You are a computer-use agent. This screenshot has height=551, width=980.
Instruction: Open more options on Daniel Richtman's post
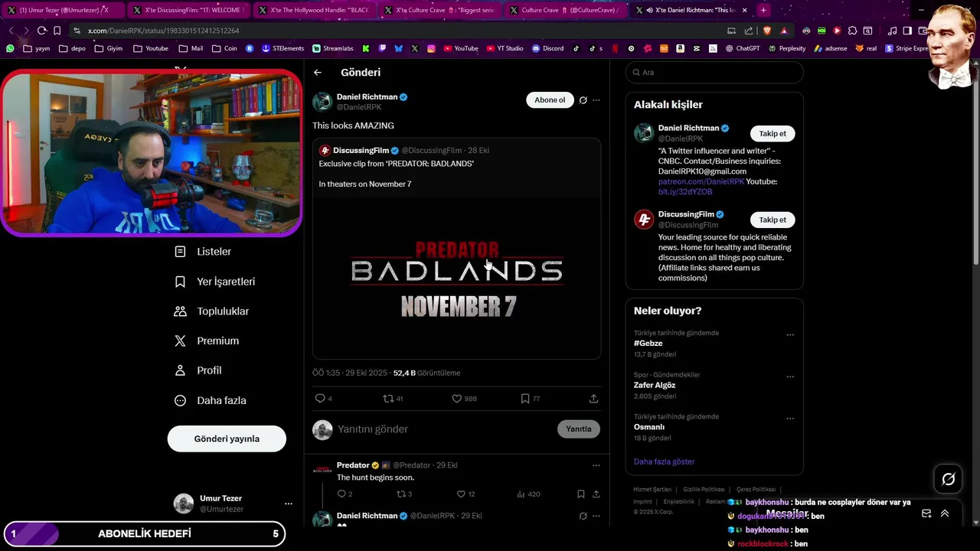point(596,100)
